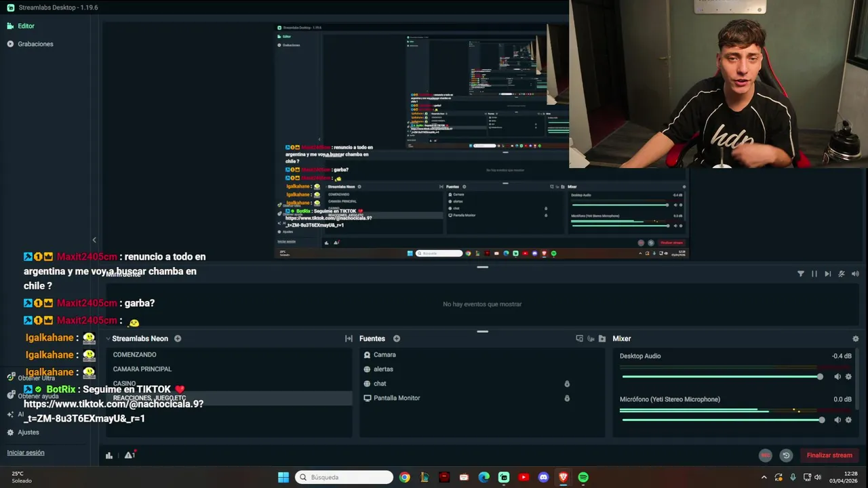The width and height of the screenshot is (868, 488).
Task: Open the AI item in sidebar
Action: 15,414
